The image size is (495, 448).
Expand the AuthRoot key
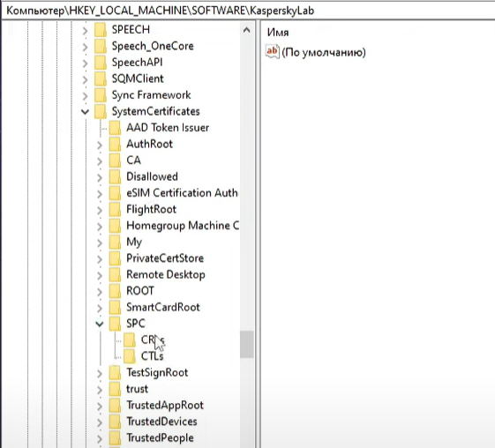click(100, 145)
